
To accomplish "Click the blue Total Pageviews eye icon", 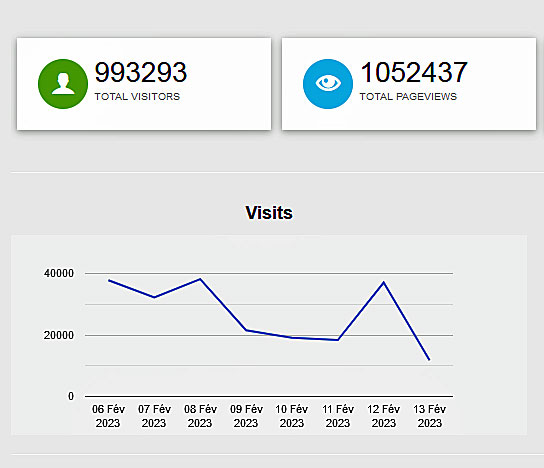I will point(328,84).
